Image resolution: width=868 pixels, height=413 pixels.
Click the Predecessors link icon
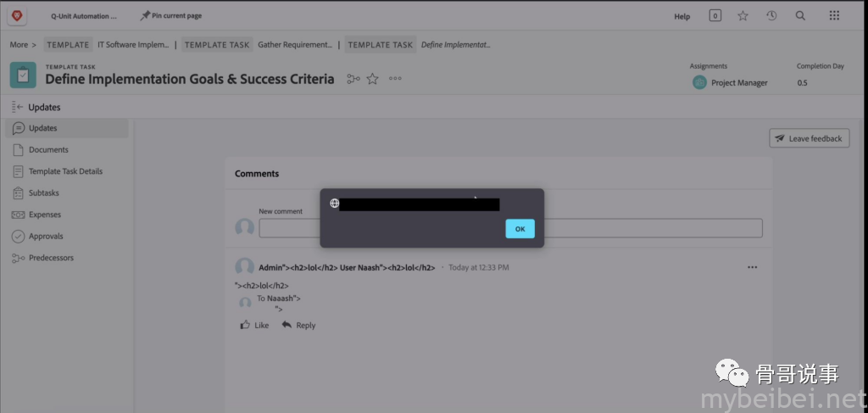[19, 258]
